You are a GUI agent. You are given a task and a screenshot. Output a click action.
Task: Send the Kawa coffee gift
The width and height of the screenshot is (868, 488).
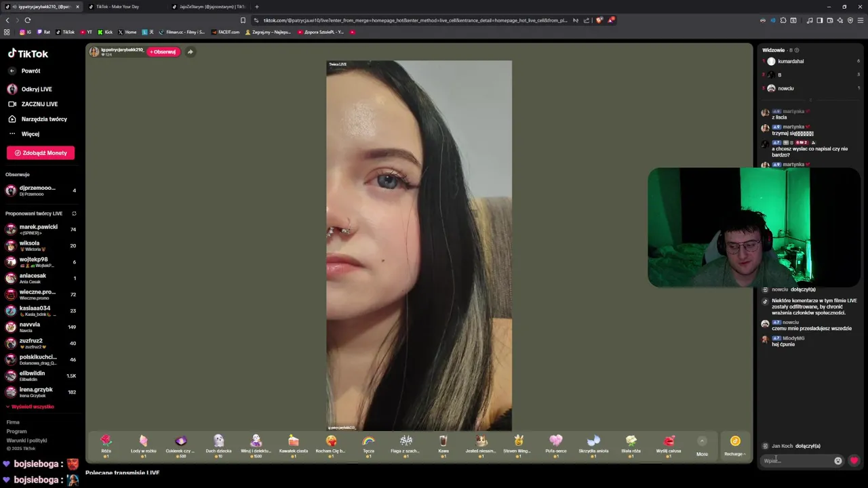pos(443,445)
